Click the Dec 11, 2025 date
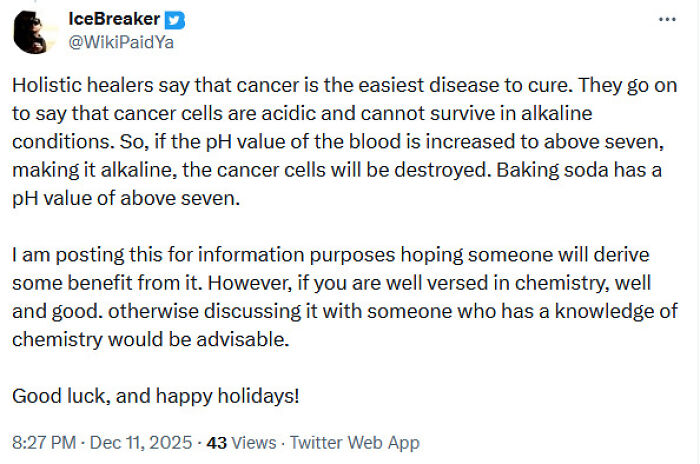Screen dimensions: 700x464 click(142, 442)
